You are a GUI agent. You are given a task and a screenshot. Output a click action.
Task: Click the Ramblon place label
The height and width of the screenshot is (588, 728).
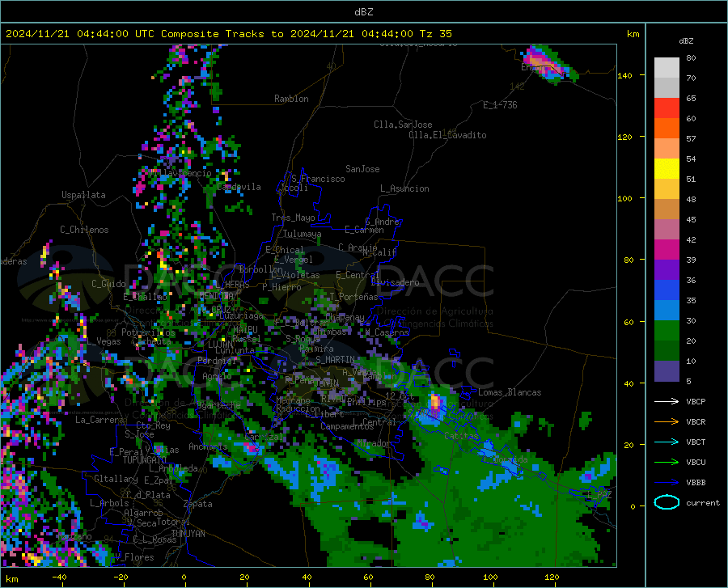(291, 99)
